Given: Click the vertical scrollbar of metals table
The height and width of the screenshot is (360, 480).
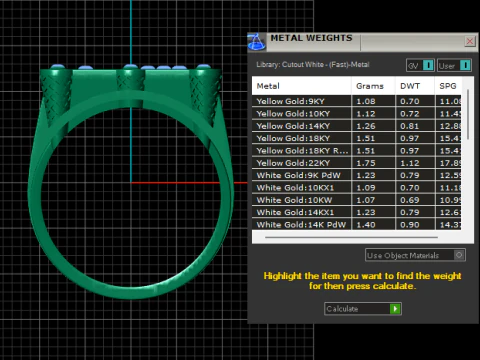Looking at the screenshot, I should pos(468,114).
